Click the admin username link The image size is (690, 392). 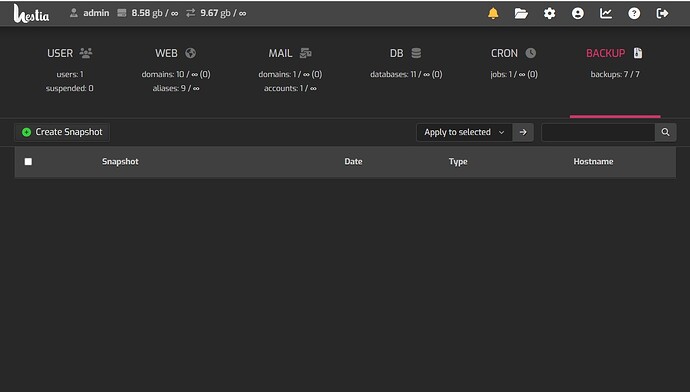[x=96, y=13]
